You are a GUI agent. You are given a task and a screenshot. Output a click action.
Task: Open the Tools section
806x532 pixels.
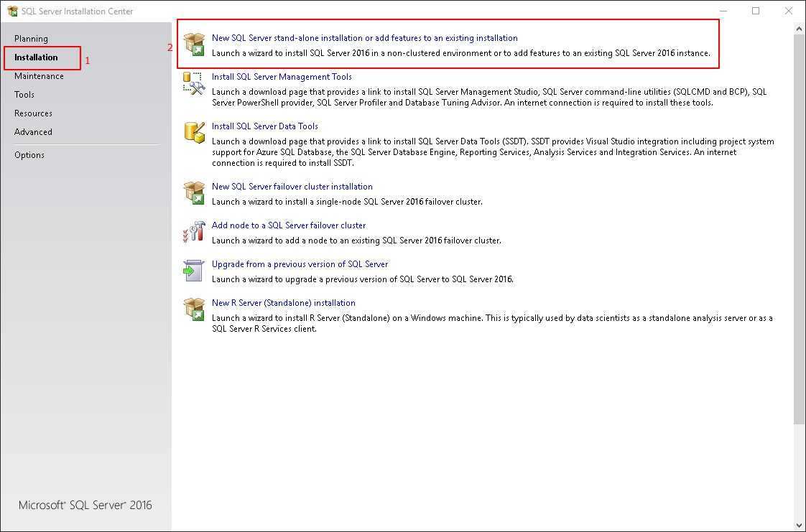(24, 95)
